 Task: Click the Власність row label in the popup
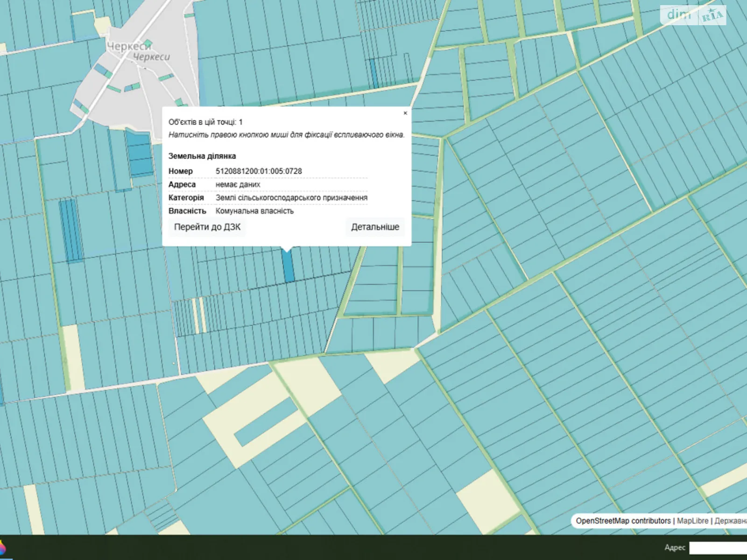(187, 211)
